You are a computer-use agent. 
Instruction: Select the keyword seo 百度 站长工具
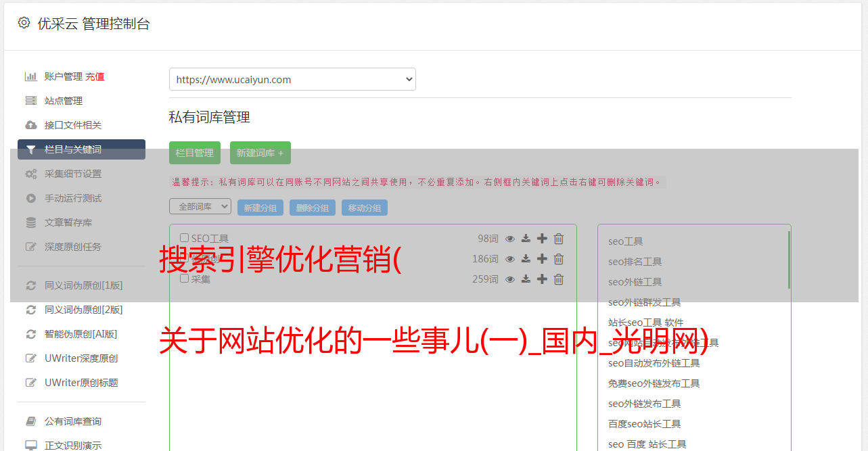click(647, 444)
